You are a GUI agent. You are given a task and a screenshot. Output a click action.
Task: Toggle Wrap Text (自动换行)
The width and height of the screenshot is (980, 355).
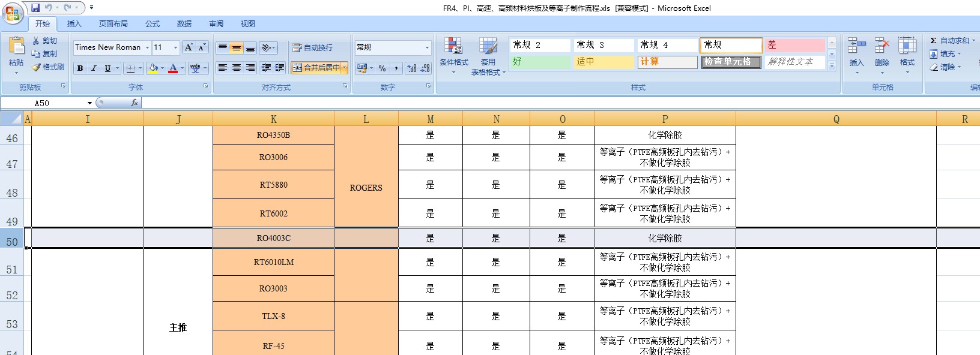(312, 47)
